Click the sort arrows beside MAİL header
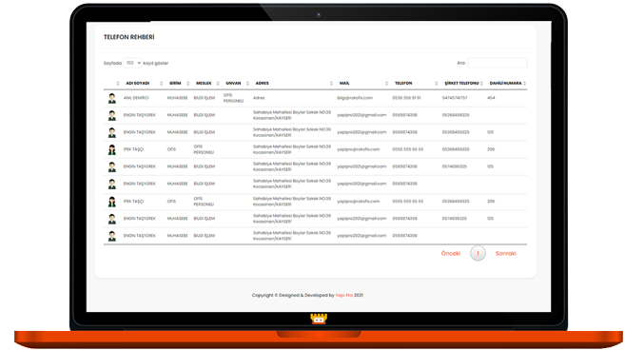 [x=386, y=84]
